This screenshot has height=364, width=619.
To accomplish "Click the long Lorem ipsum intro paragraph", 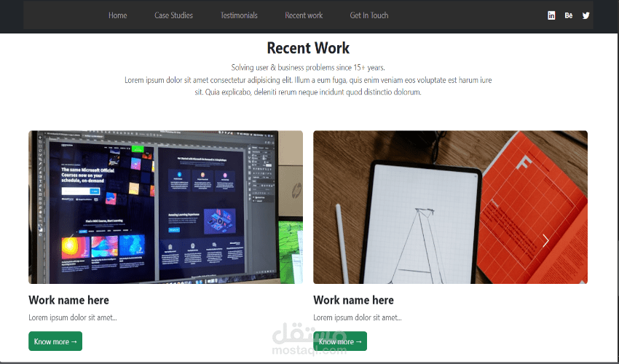I will [308, 86].
